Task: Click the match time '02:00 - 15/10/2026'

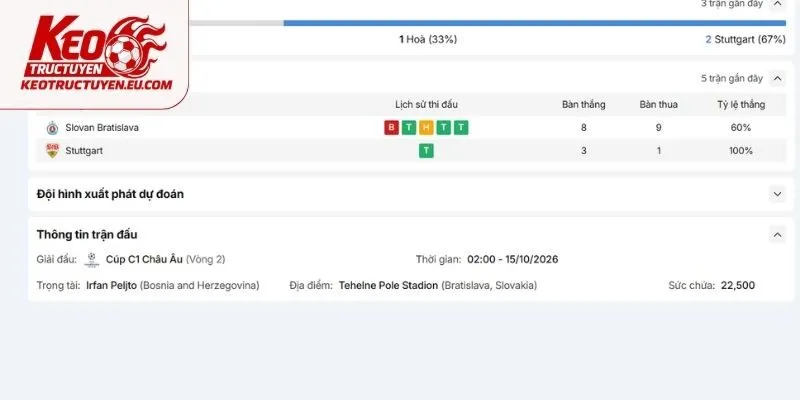Action: click(x=513, y=259)
